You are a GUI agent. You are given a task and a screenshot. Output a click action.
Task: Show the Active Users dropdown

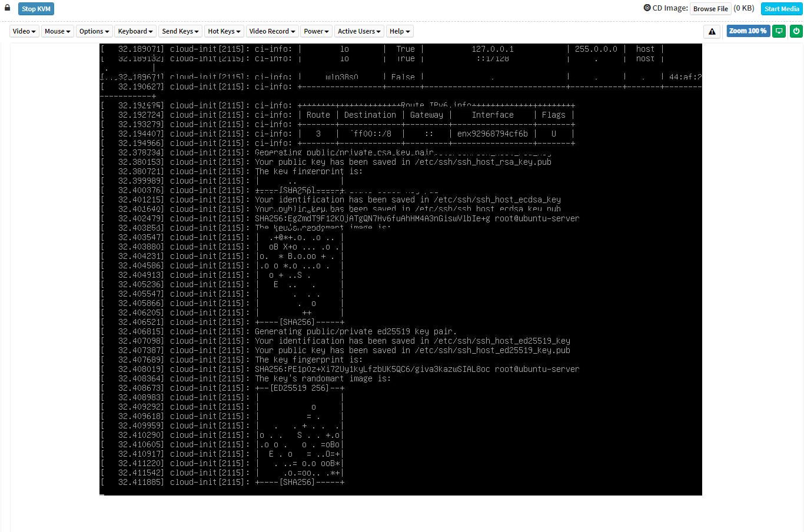tap(359, 31)
